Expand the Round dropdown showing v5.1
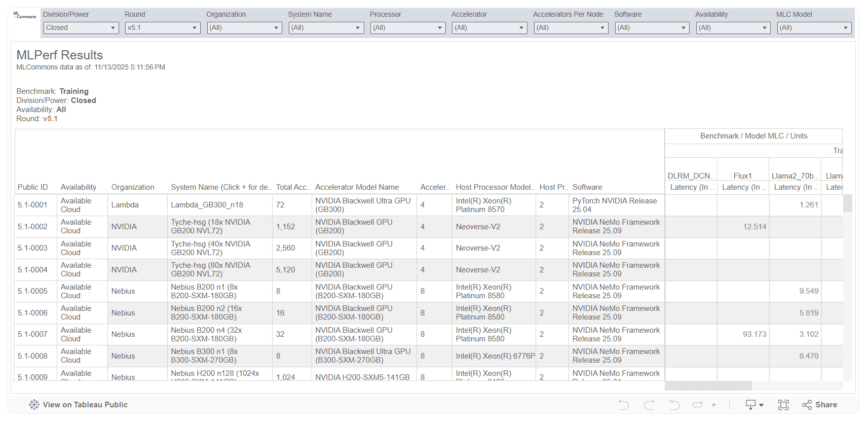 pyautogui.click(x=163, y=28)
